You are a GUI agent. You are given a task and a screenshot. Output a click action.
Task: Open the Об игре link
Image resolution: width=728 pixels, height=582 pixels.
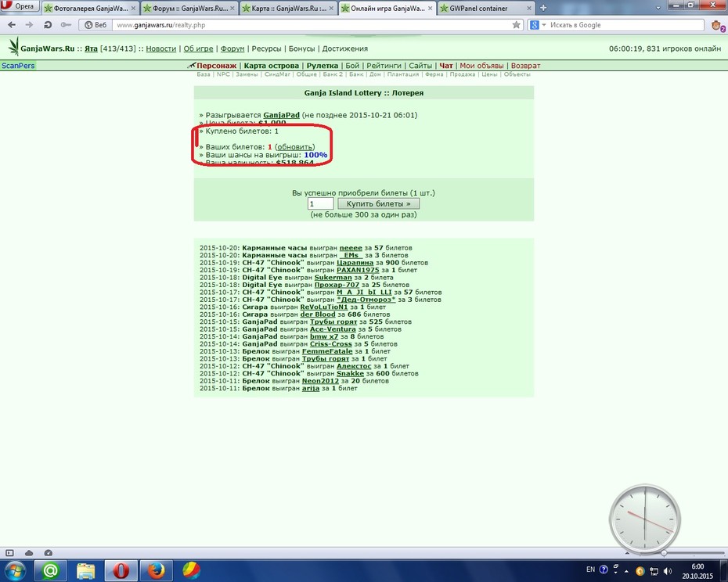click(198, 48)
